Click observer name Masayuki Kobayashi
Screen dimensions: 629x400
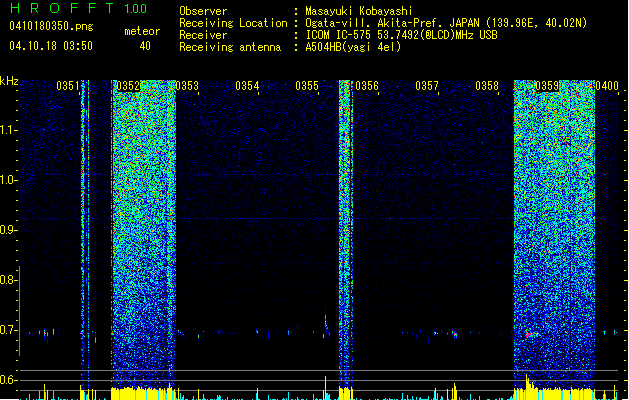pos(359,11)
